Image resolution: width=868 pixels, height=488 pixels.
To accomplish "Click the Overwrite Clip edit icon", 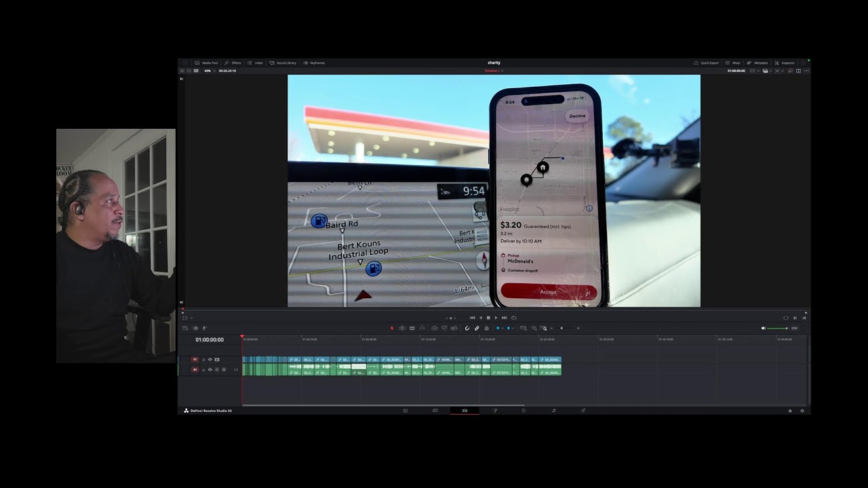I will pyautogui.click(x=444, y=328).
